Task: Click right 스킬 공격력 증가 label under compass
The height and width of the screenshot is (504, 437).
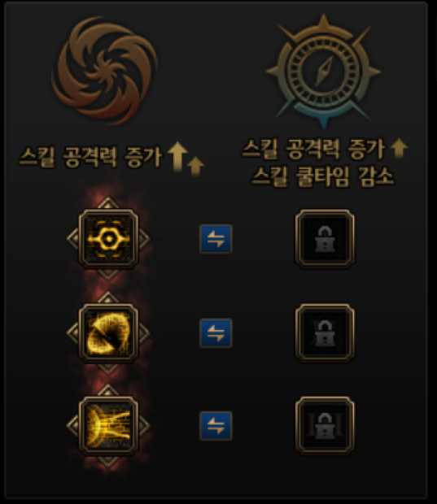Action: [313, 149]
